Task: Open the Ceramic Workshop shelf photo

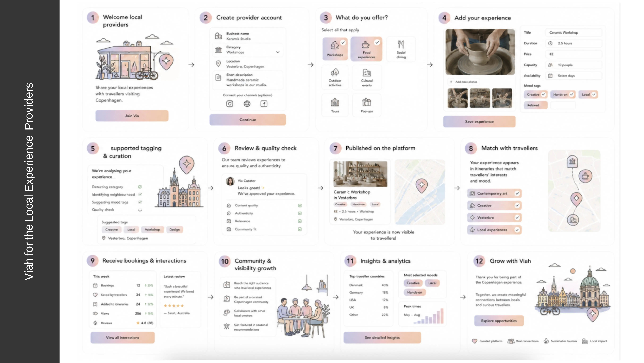Action: [x=360, y=174]
